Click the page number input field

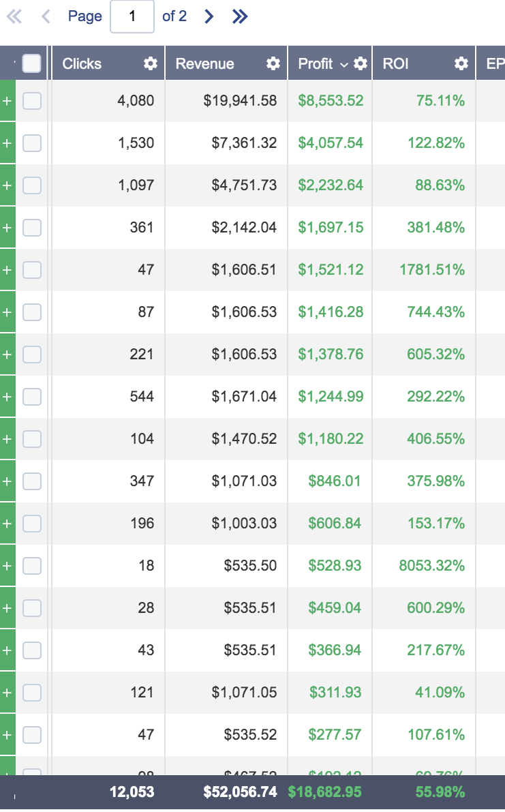132,16
